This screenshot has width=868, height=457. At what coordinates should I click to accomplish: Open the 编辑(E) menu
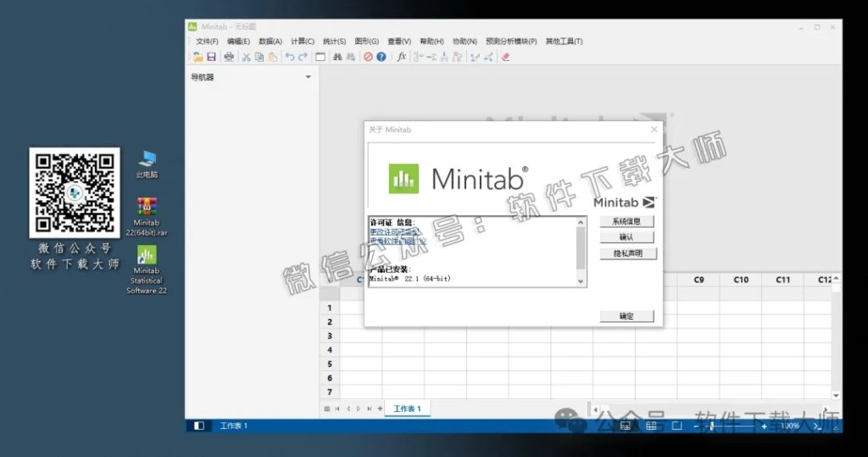(x=238, y=42)
